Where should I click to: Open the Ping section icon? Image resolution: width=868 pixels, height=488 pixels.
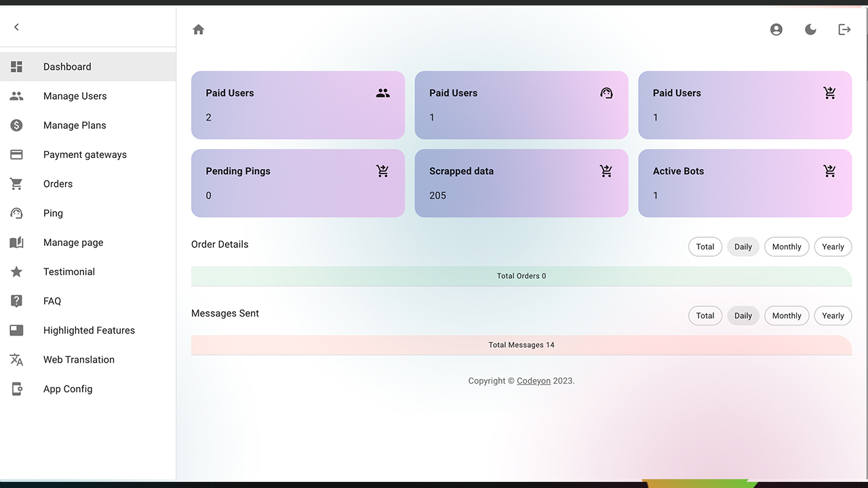[16, 213]
